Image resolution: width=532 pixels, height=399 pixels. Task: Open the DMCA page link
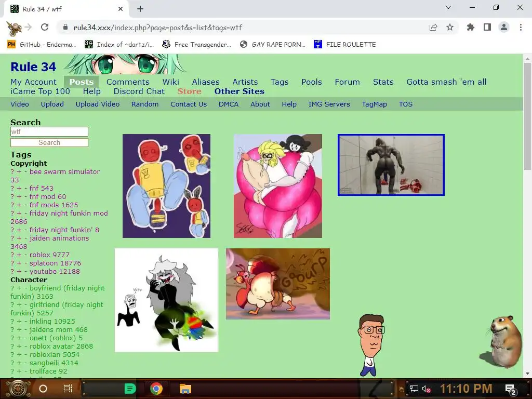[x=229, y=104]
